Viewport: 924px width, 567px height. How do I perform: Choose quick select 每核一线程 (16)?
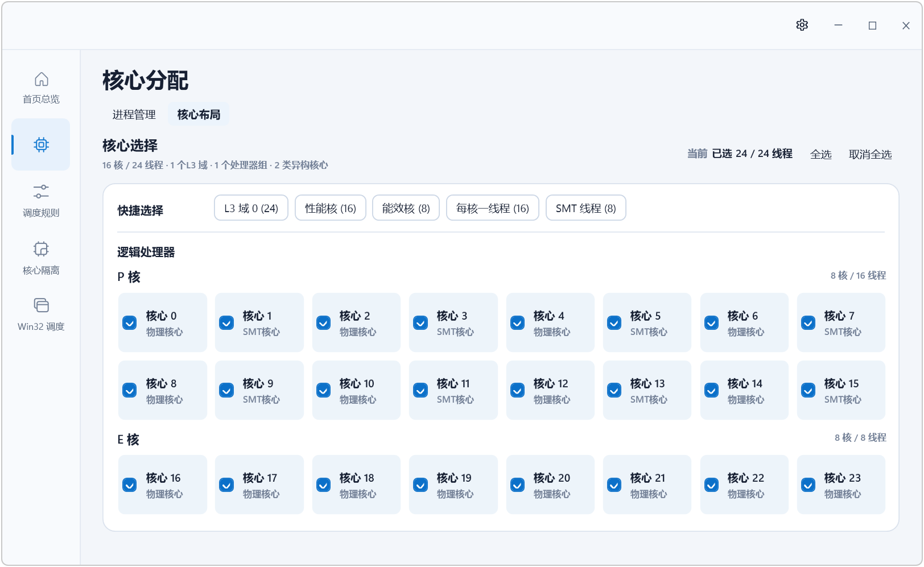(493, 208)
